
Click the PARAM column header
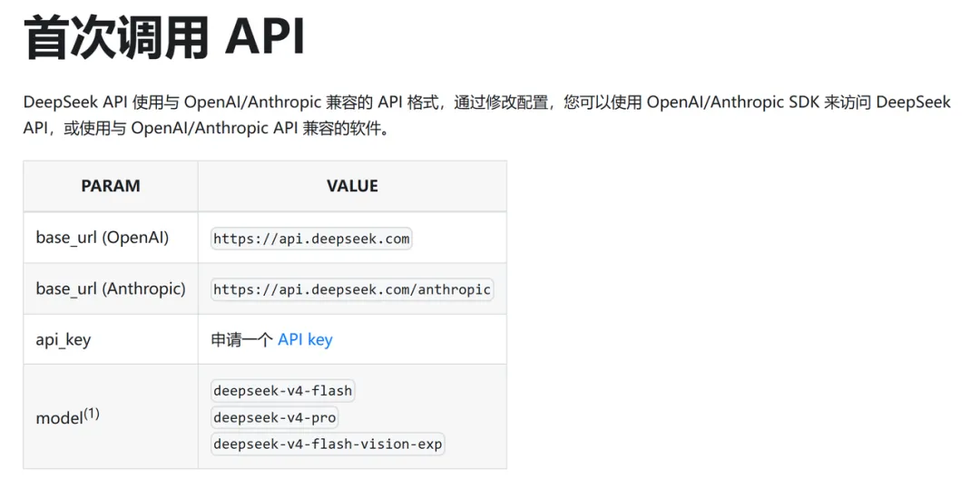click(111, 186)
